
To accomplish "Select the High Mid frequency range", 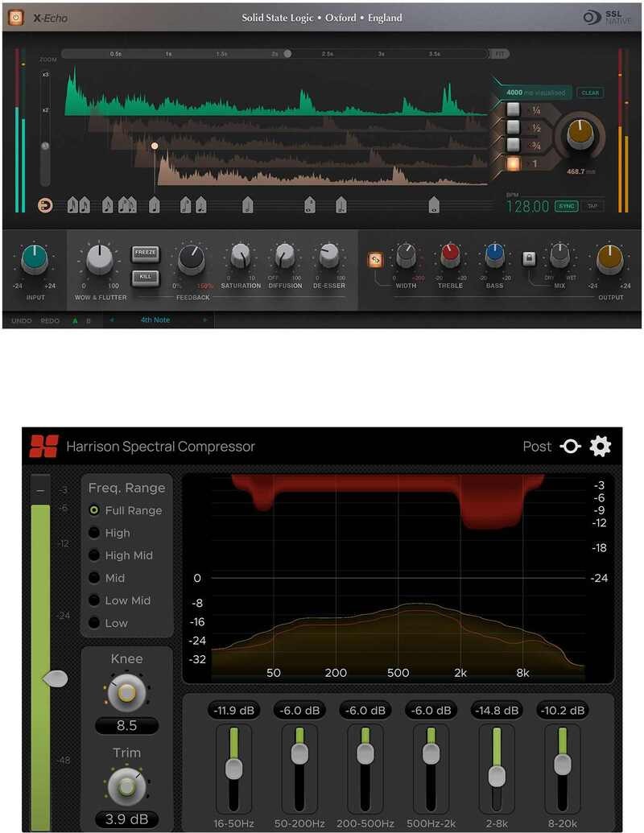I will pos(95,555).
